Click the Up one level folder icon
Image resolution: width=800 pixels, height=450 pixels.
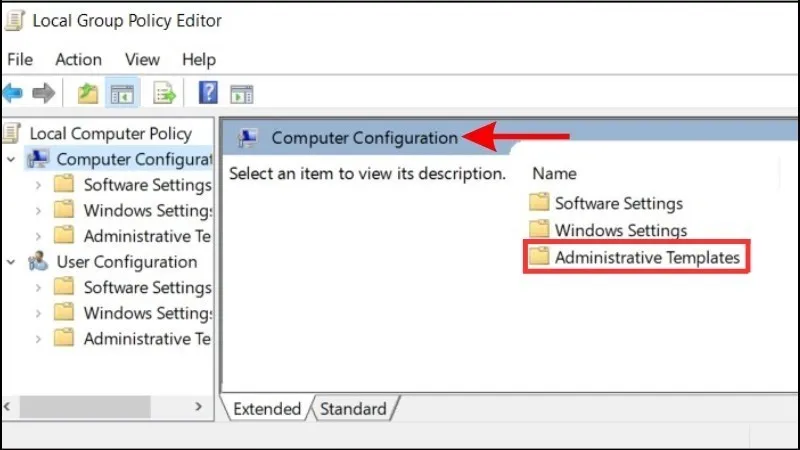coord(88,93)
